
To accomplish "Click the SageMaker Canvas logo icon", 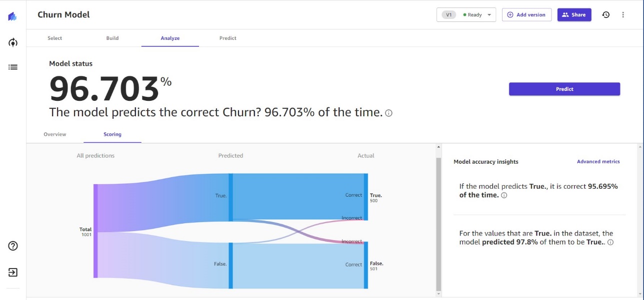I will pyautogui.click(x=12, y=16).
